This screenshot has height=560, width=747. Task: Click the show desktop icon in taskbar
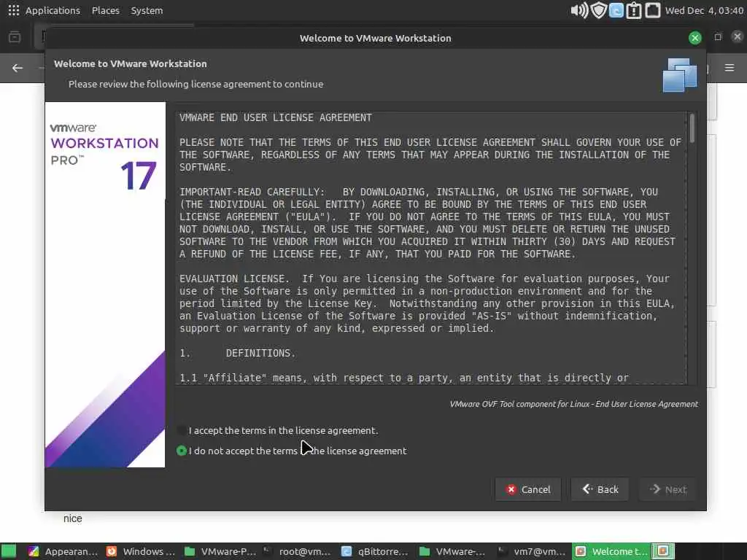point(9,551)
